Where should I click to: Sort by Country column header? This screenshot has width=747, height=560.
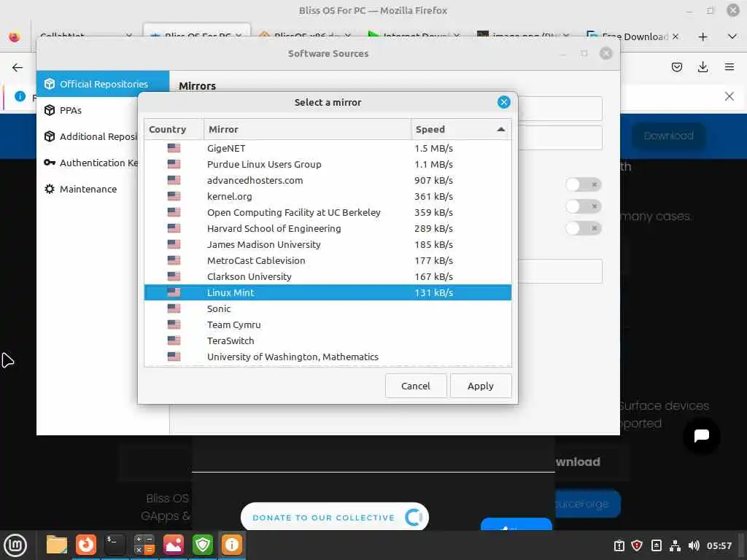pos(174,129)
